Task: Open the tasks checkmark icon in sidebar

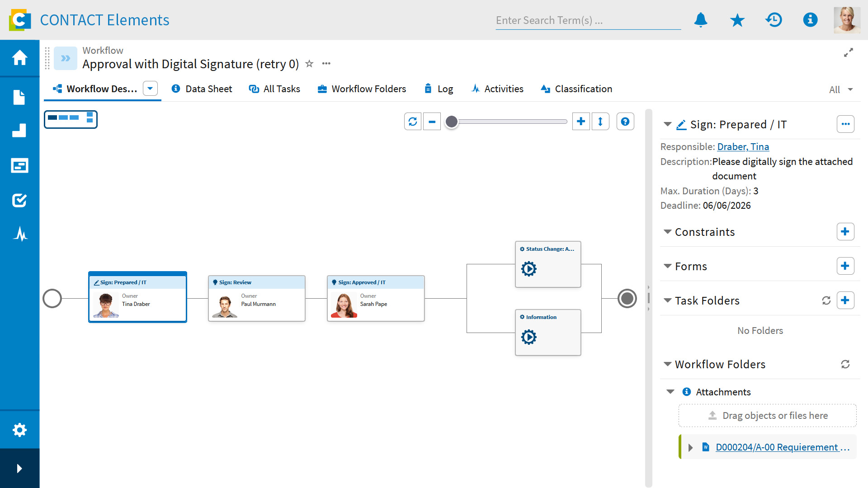Action: 19,200
